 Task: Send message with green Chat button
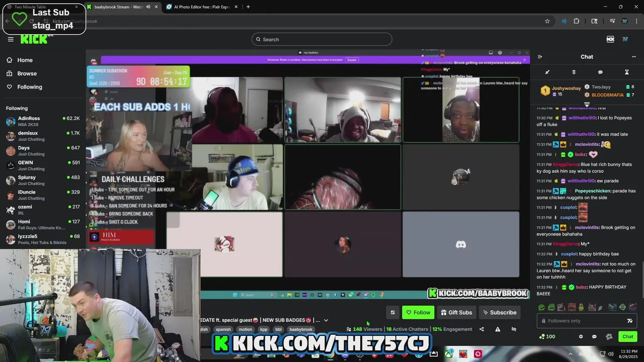(x=628, y=336)
